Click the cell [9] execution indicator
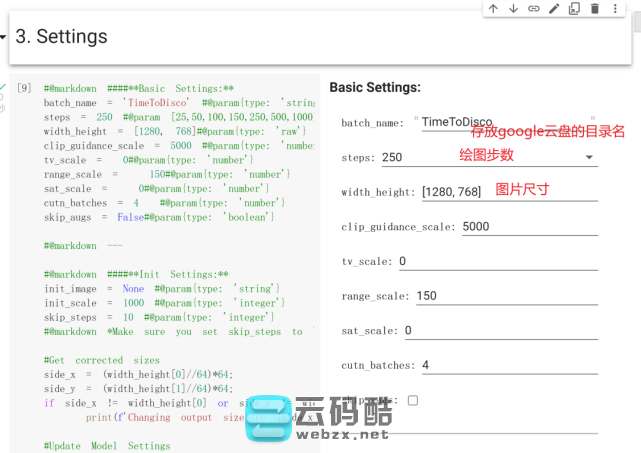The height and width of the screenshot is (453, 641). tap(24, 88)
